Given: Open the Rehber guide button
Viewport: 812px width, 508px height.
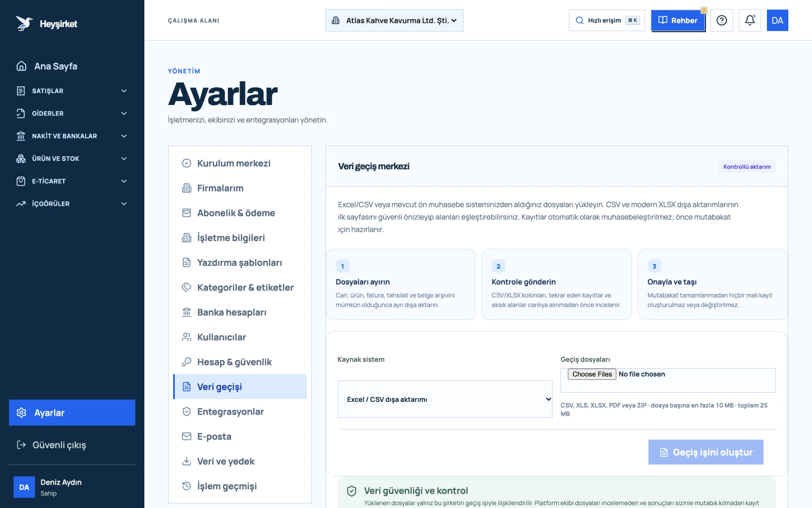Looking at the screenshot, I should coord(678,20).
